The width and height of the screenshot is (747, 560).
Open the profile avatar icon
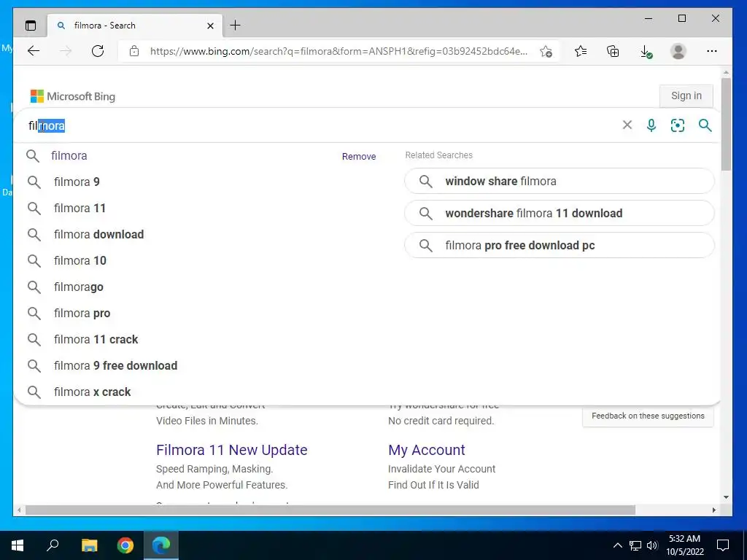(x=678, y=51)
